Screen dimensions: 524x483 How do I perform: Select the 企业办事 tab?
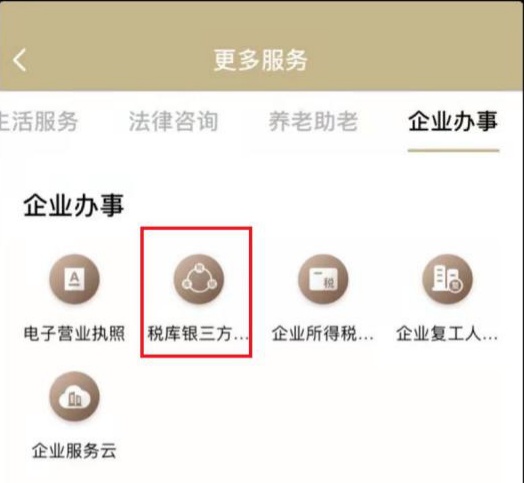(453, 121)
